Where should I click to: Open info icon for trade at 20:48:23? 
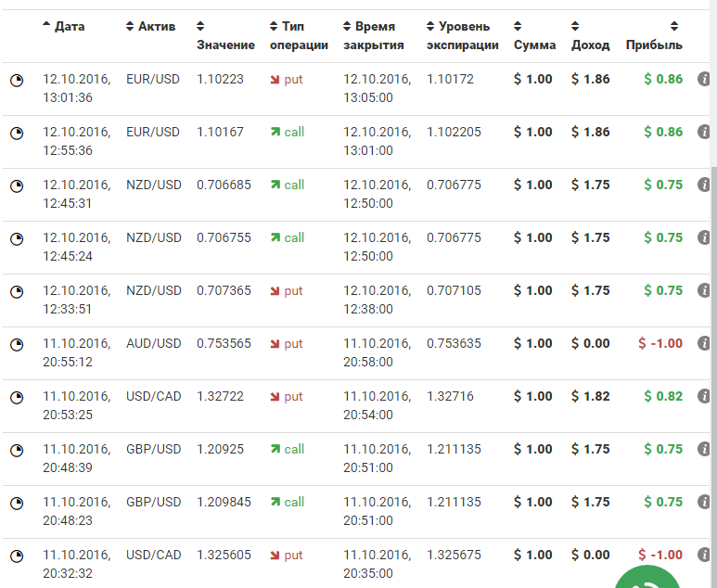[704, 502]
